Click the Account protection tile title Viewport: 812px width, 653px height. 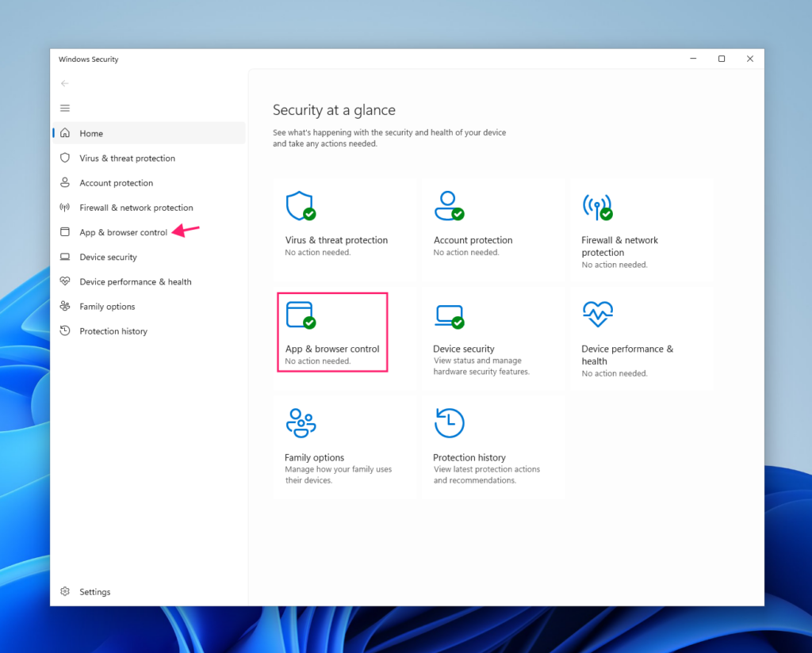click(x=473, y=240)
